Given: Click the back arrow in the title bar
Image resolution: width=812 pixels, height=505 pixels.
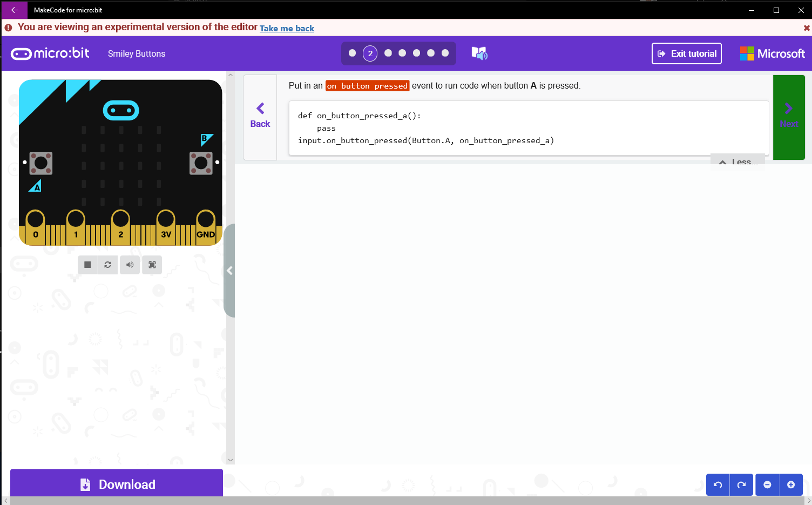Looking at the screenshot, I should pos(15,10).
